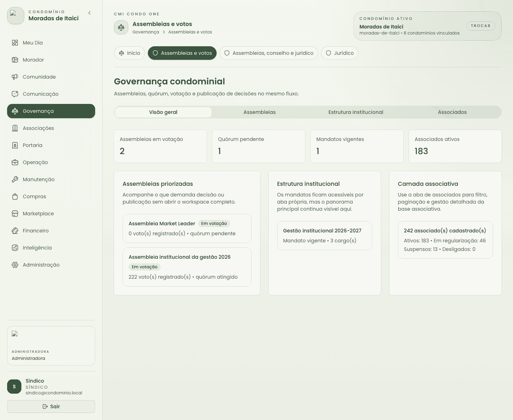Click the Associações building icon
This screenshot has height=420, width=513.
coord(15,128)
